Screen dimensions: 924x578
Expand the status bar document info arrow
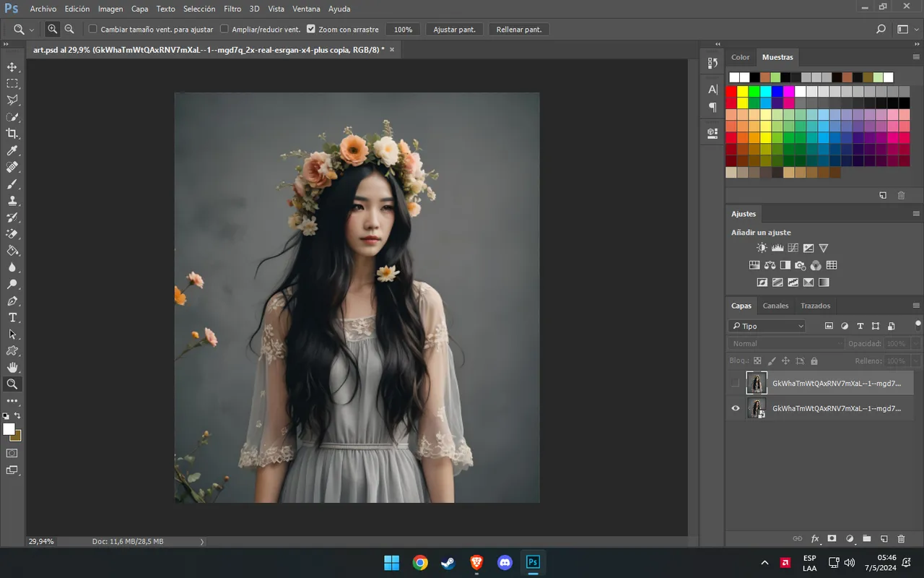point(202,541)
